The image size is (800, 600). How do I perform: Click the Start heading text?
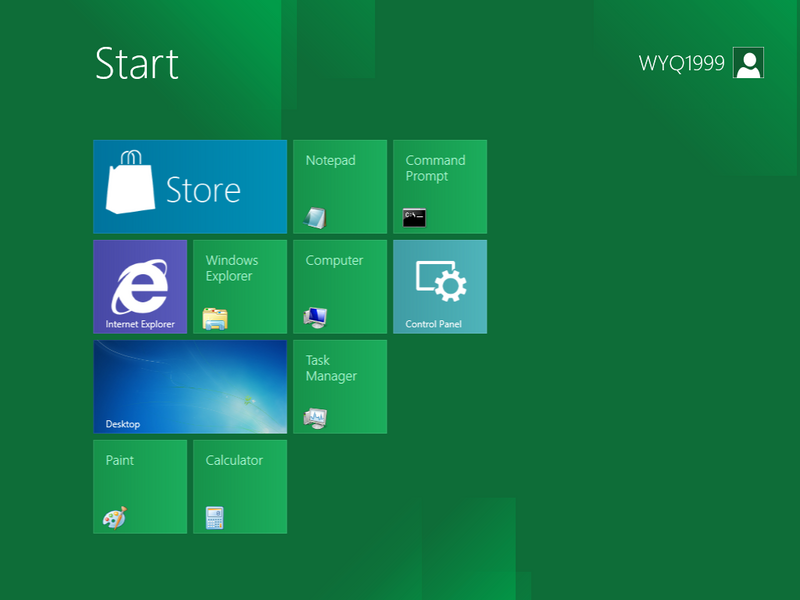(137, 64)
